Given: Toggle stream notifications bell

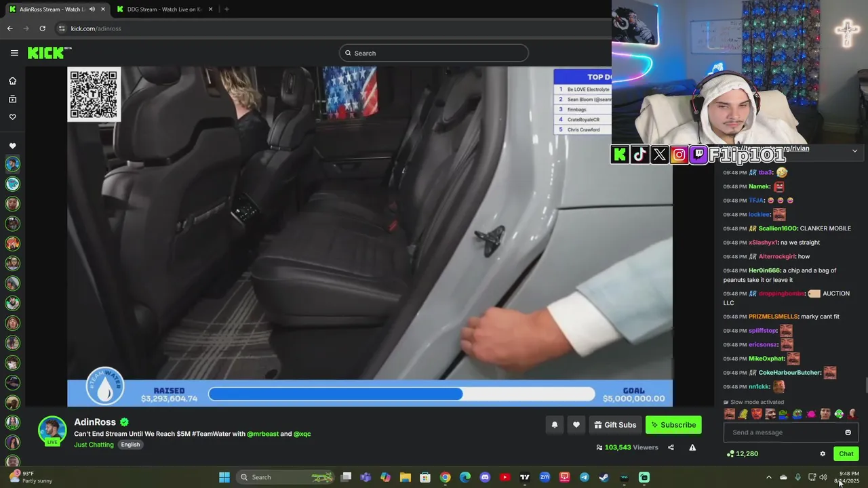Looking at the screenshot, I should pos(554,425).
